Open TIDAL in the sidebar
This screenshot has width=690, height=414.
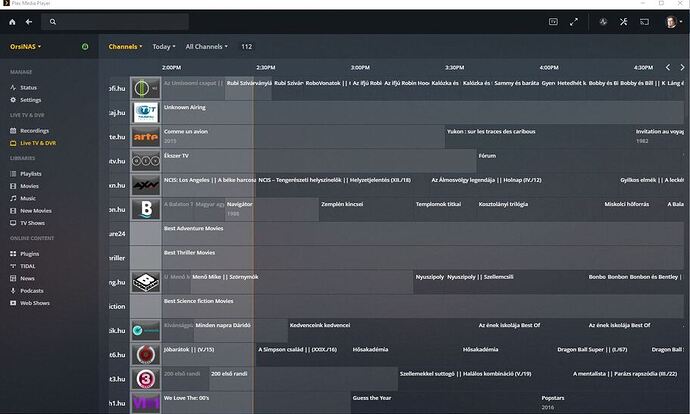point(27,266)
